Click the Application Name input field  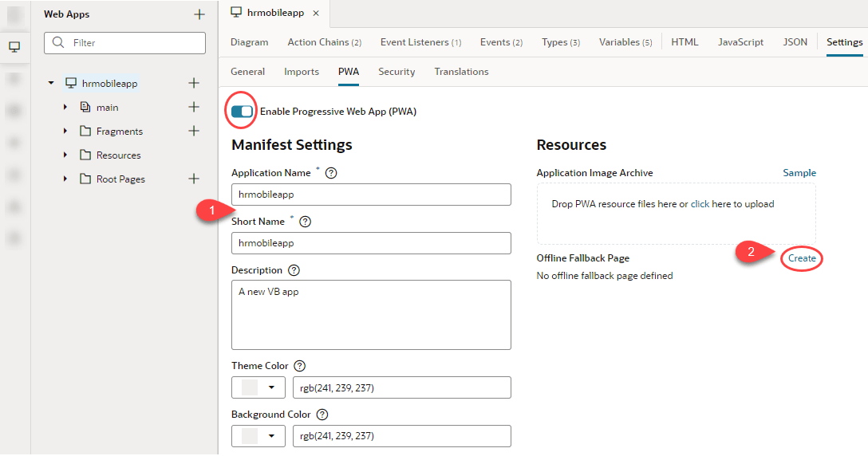(x=371, y=195)
